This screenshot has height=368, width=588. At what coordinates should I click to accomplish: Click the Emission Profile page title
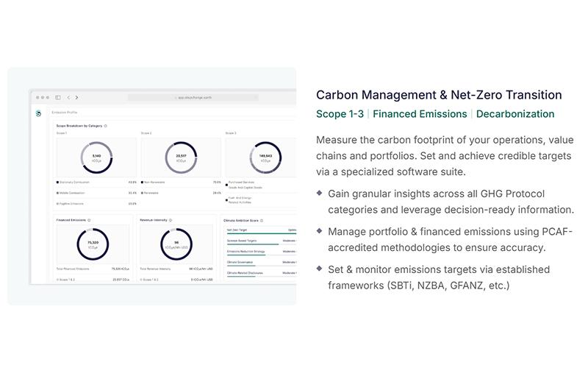coord(65,113)
